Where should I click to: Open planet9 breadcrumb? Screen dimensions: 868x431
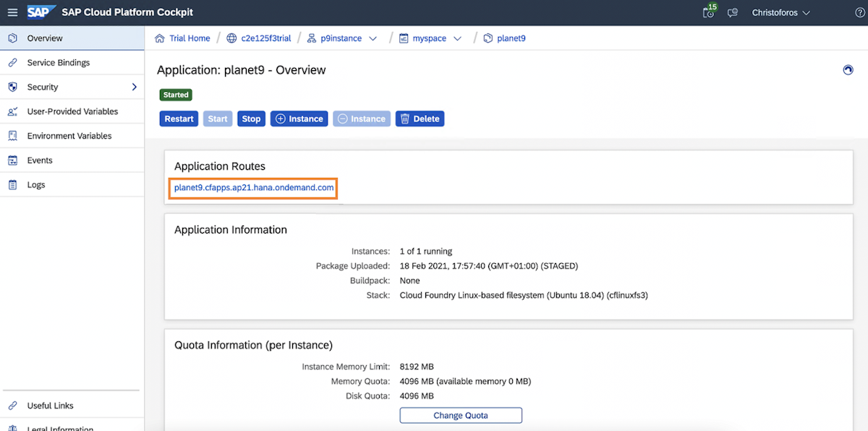511,38
